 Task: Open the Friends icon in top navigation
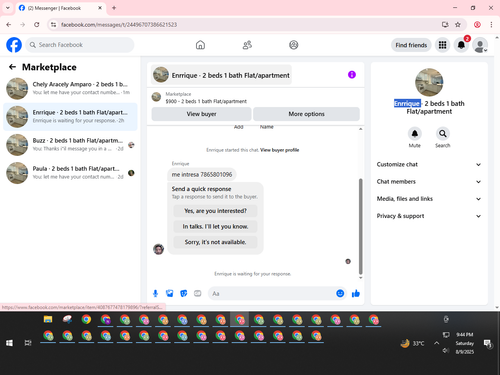247,45
